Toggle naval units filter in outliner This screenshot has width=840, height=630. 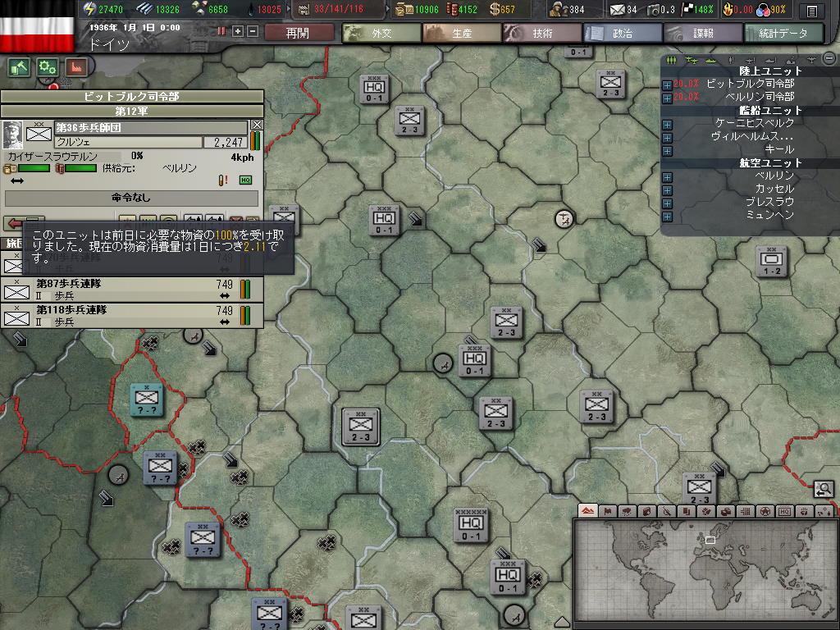pyautogui.click(x=711, y=59)
